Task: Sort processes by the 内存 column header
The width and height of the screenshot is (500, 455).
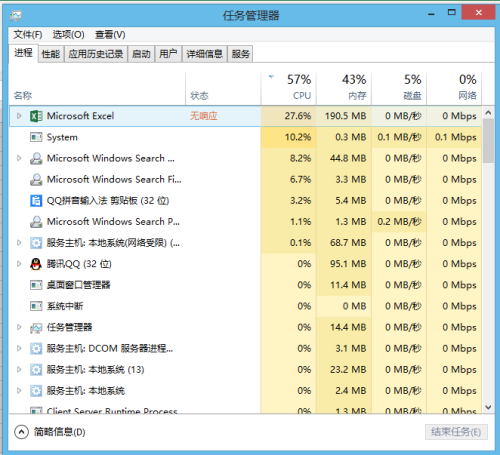Action: coord(344,88)
